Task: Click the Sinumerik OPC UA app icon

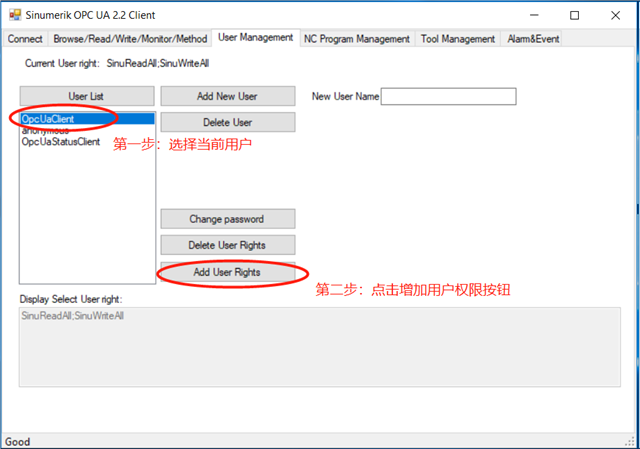Action: click(x=15, y=15)
